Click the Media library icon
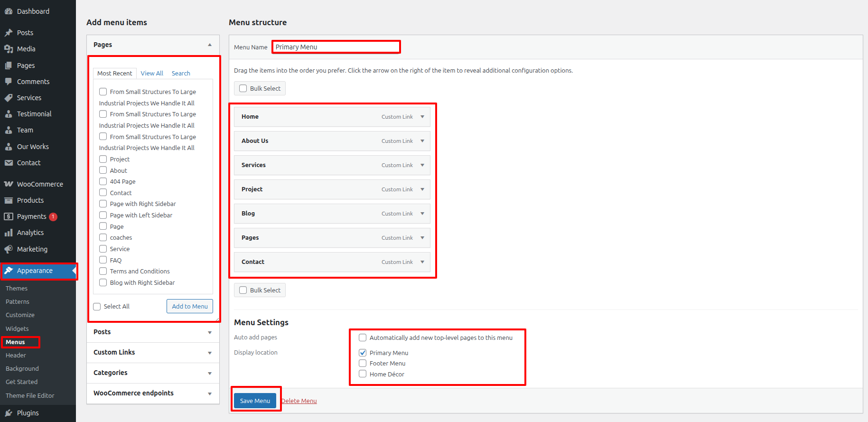The image size is (868, 422). coord(9,49)
